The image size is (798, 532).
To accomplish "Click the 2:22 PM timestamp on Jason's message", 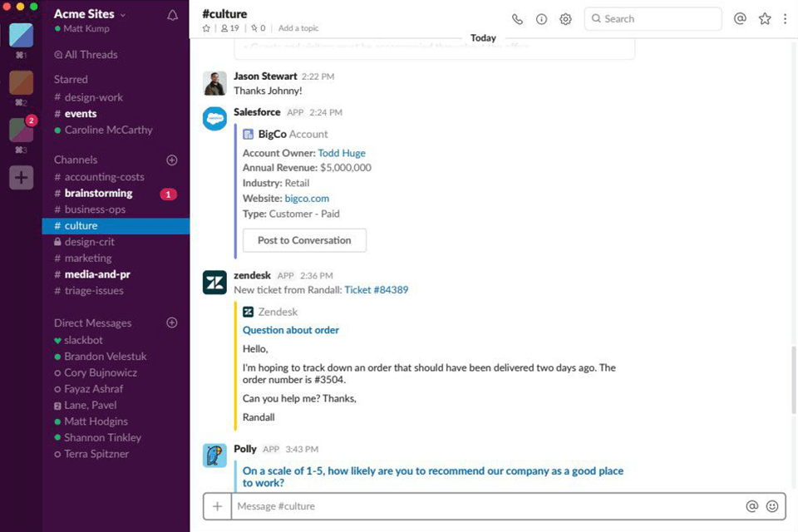I will tap(318, 76).
